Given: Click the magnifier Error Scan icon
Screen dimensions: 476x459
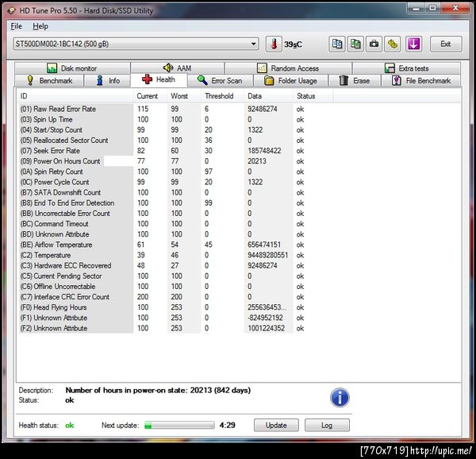Looking at the screenshot, I should tap(202, 80).
